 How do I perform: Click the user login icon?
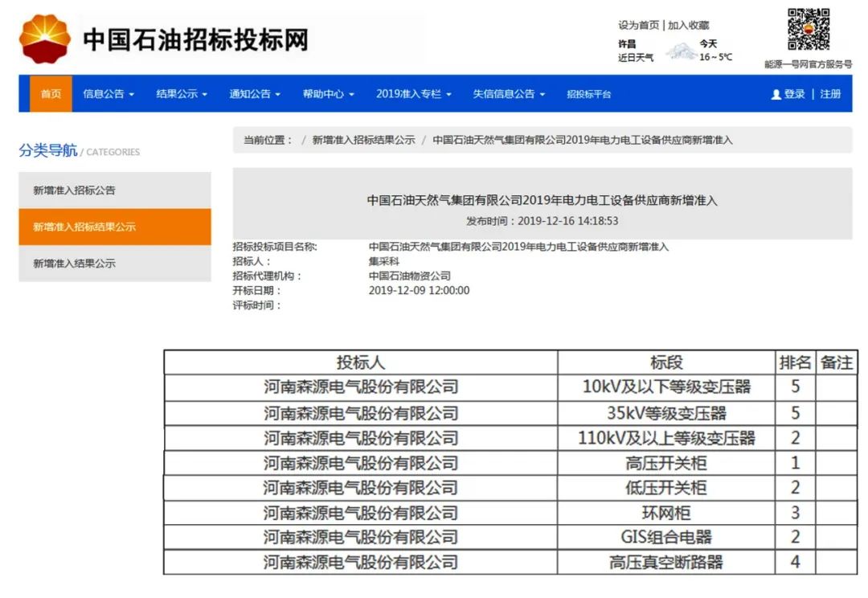pos(776,95)
